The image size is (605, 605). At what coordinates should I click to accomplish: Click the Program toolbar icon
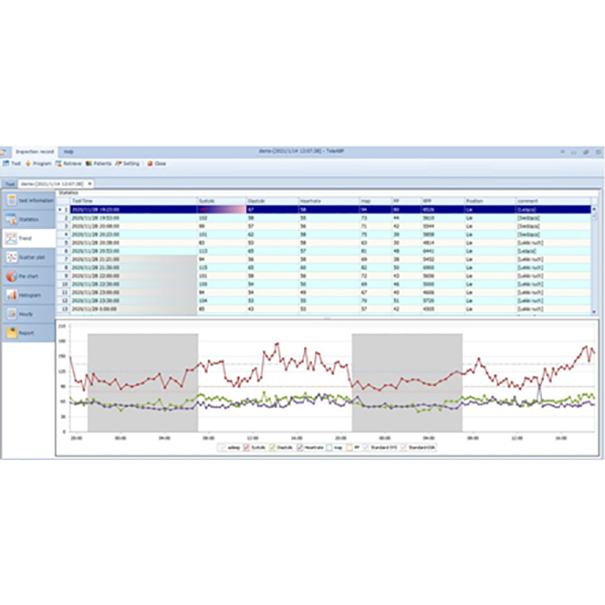pyautogui.click(x=28, y=164)
